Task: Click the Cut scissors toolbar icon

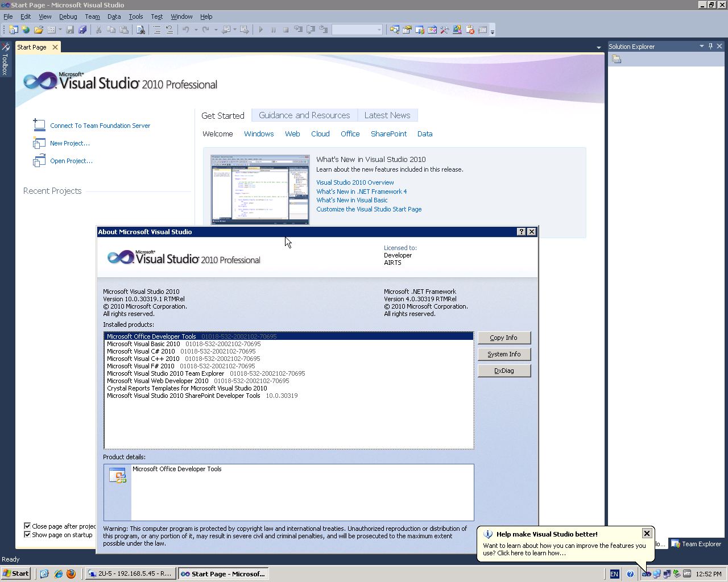Action: click(98, 30)
